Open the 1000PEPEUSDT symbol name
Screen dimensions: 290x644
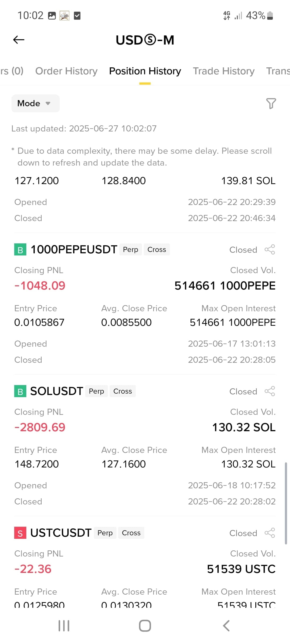pyautogui.click(x=74, y=250)
